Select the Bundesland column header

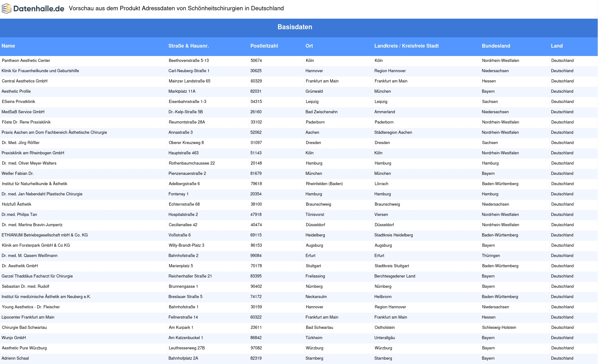(x=496, y=46)
